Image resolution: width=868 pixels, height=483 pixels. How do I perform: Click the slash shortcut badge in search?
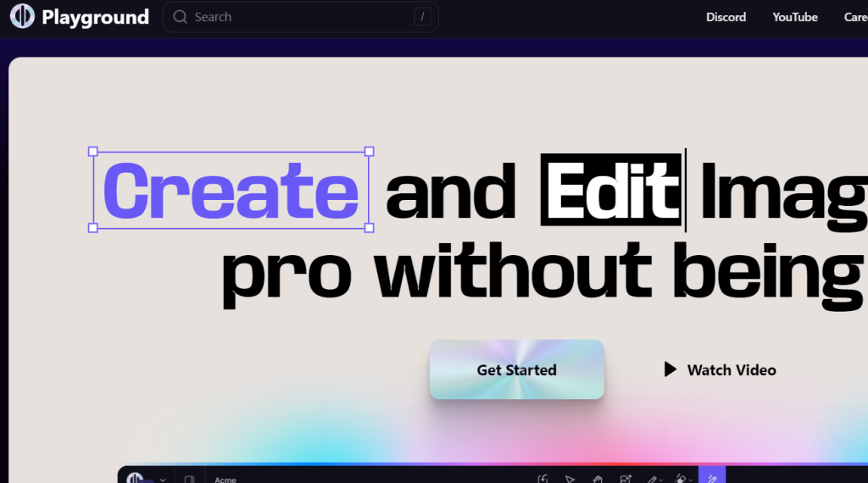(421, 17)
